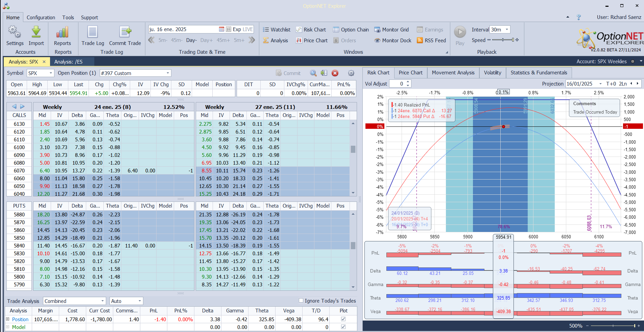Open the Monitor Grid window
The width and height of the screenshot is (644, 332).
pos(391,30)
